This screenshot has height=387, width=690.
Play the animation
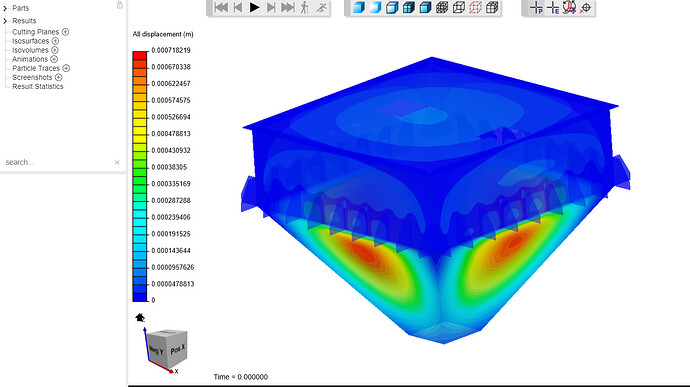coord(254,7)
